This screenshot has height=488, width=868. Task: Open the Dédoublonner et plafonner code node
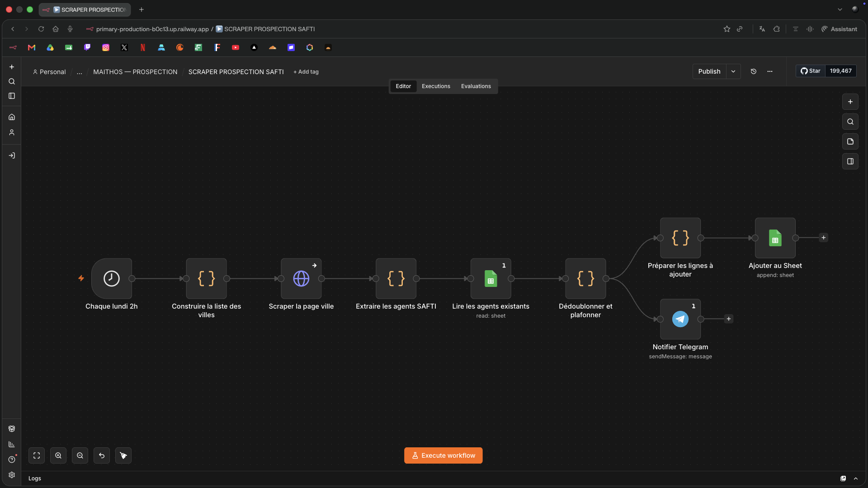(585, 278)
